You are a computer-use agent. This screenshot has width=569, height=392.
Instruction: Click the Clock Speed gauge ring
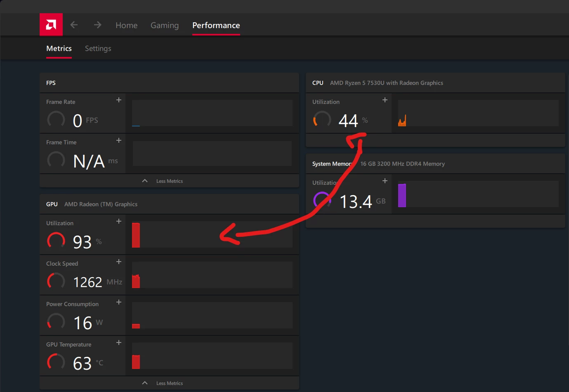[x=56, y=281]
